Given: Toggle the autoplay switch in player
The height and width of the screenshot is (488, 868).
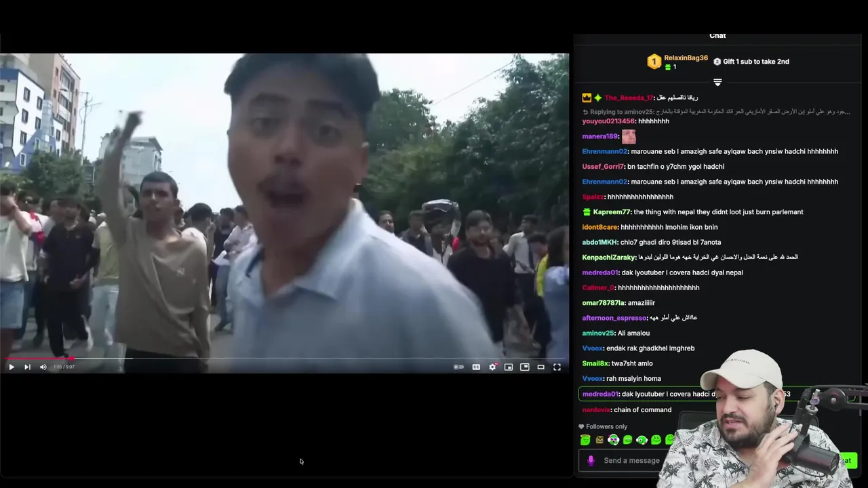Looking at the screenshot, I should click(459, 367).
